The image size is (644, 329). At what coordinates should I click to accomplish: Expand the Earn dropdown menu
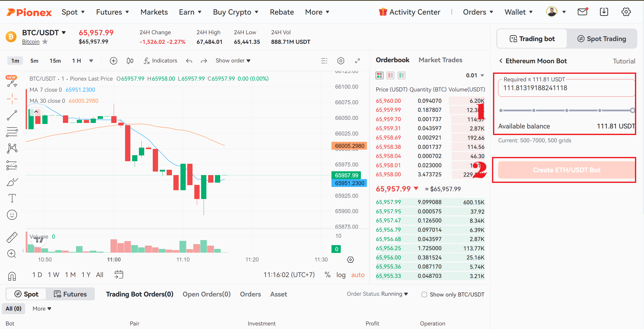(x=190, y=12)
